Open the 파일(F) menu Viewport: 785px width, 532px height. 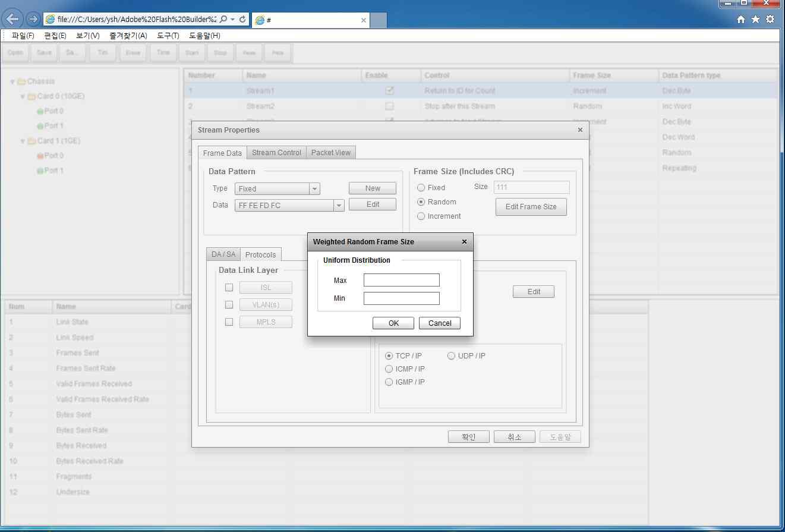pyautogui.click(x=23, y=36)
